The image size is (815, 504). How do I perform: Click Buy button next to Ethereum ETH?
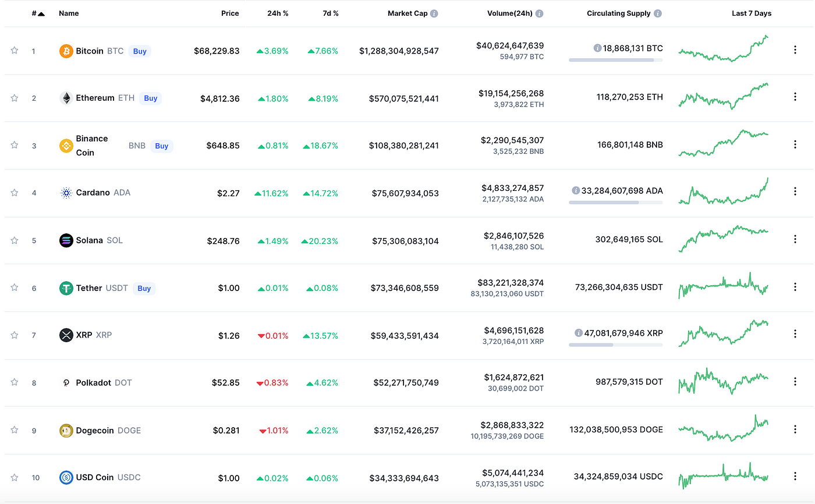pyautogui.click(x=151, y=98)
